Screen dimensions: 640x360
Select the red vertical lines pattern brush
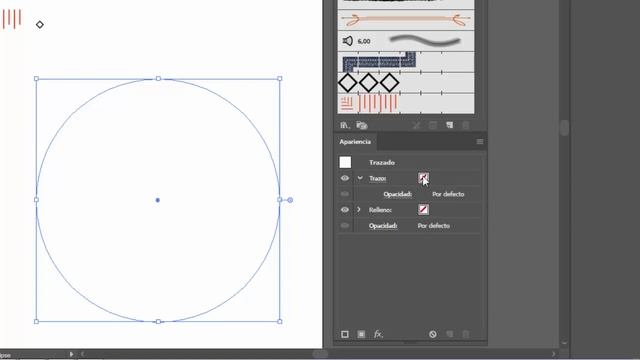[406, 104]
